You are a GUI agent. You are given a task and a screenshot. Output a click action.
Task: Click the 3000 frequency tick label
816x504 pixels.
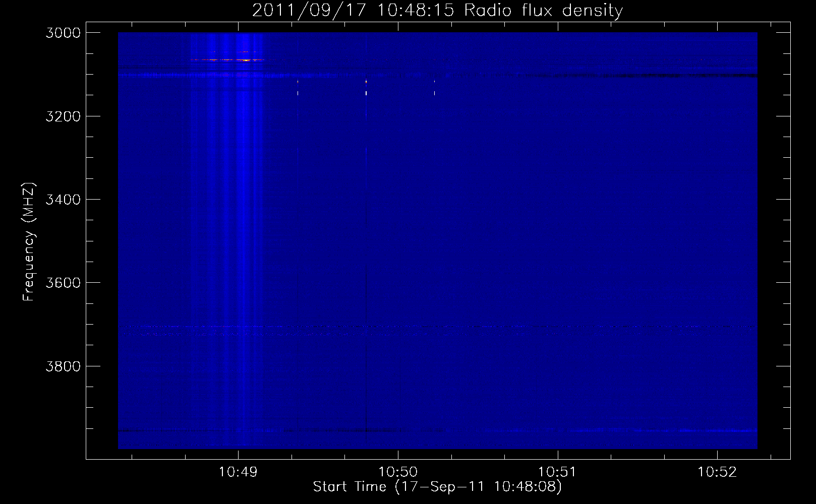tap(63, 33)
